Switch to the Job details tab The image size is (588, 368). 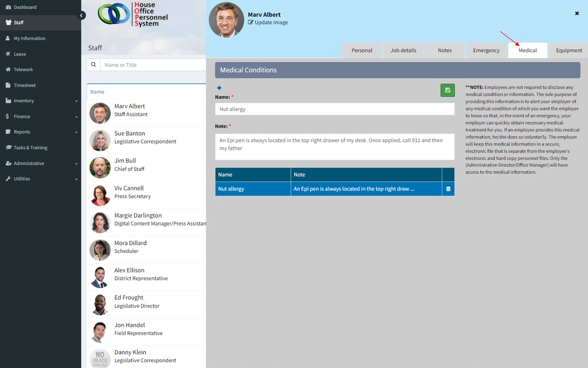(x=403, y=50)
